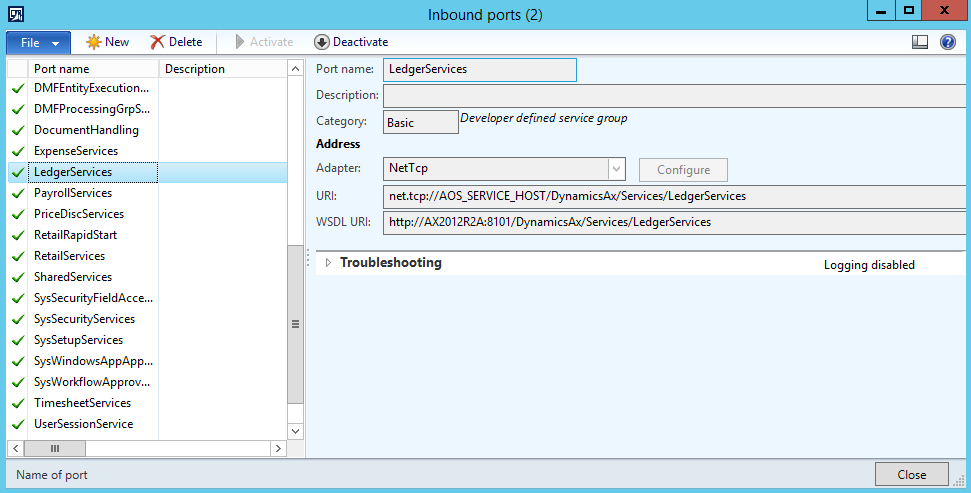Open the Adapter NetTcp dropdown arrow
Screen dimensions: 971x493
pos(616,170)
